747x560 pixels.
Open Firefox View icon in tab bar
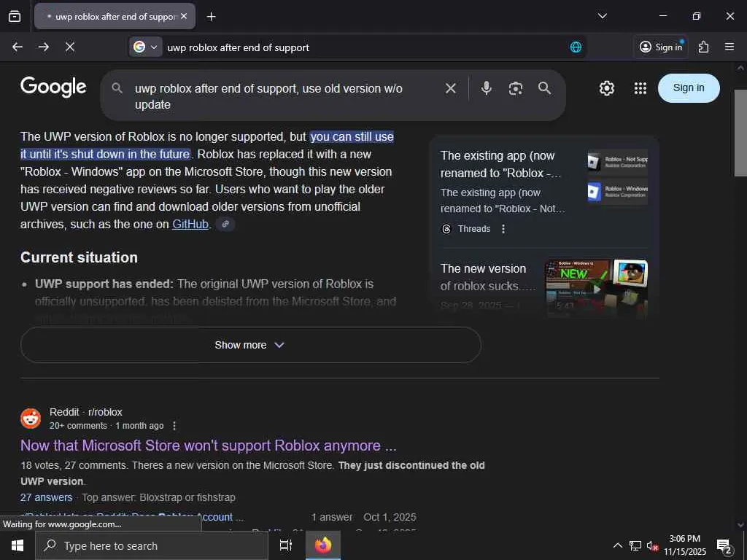pos(15,16)
